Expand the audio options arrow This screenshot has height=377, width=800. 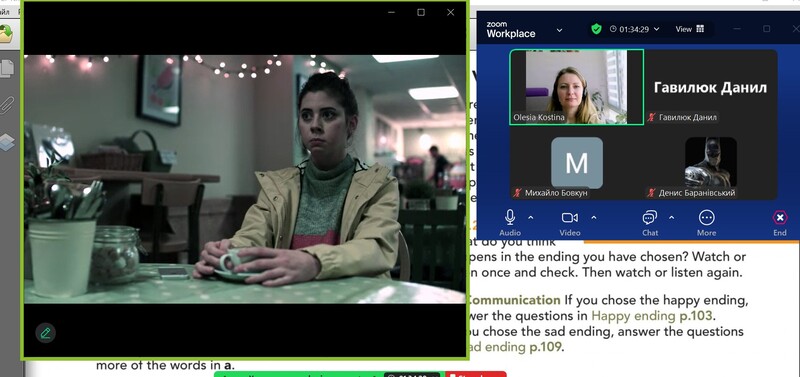(x=531, y=217)
